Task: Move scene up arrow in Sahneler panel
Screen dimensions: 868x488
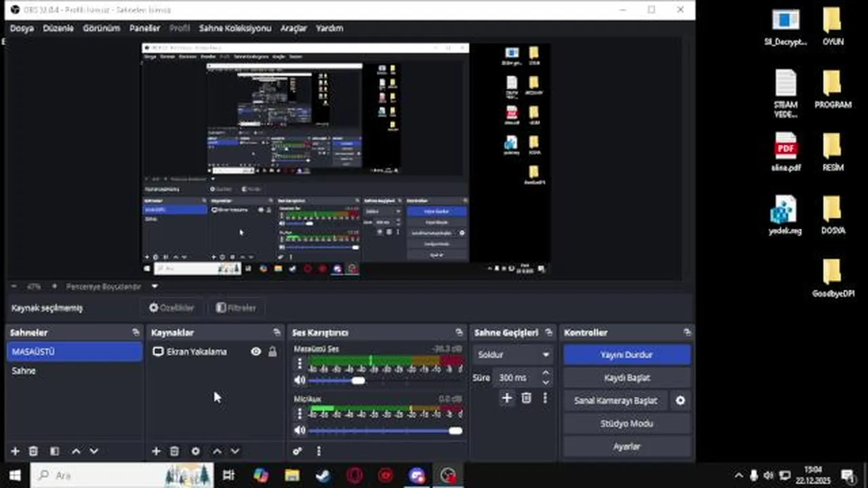Action: click(x=76, y=451)
